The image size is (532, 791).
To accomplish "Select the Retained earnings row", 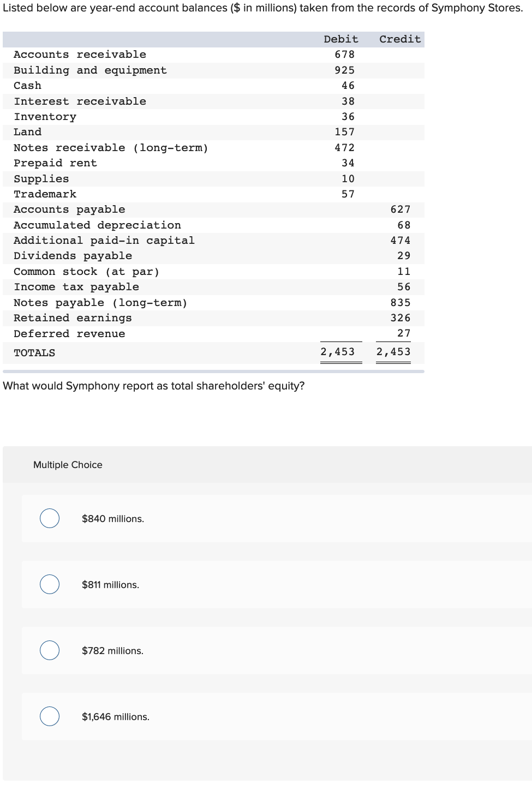I will click(x=73, y=317).
